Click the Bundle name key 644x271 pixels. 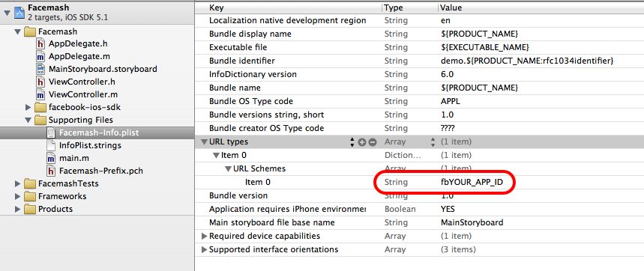coord(235,88)
